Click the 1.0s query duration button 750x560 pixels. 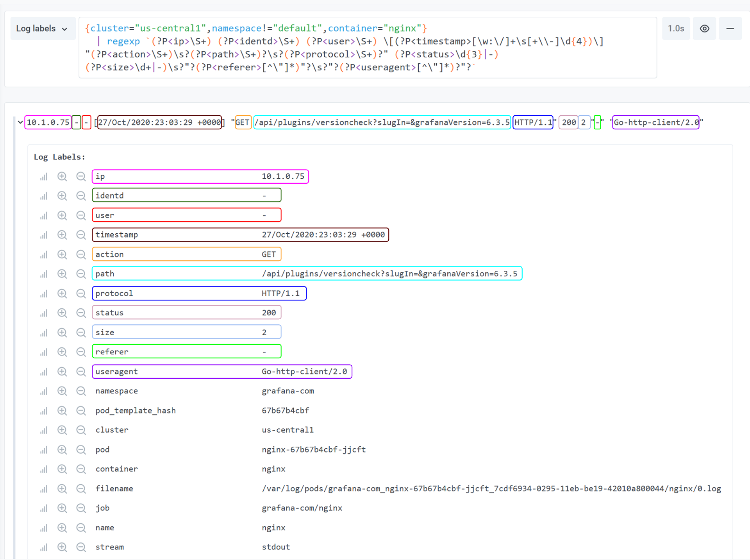coord(676,28)
